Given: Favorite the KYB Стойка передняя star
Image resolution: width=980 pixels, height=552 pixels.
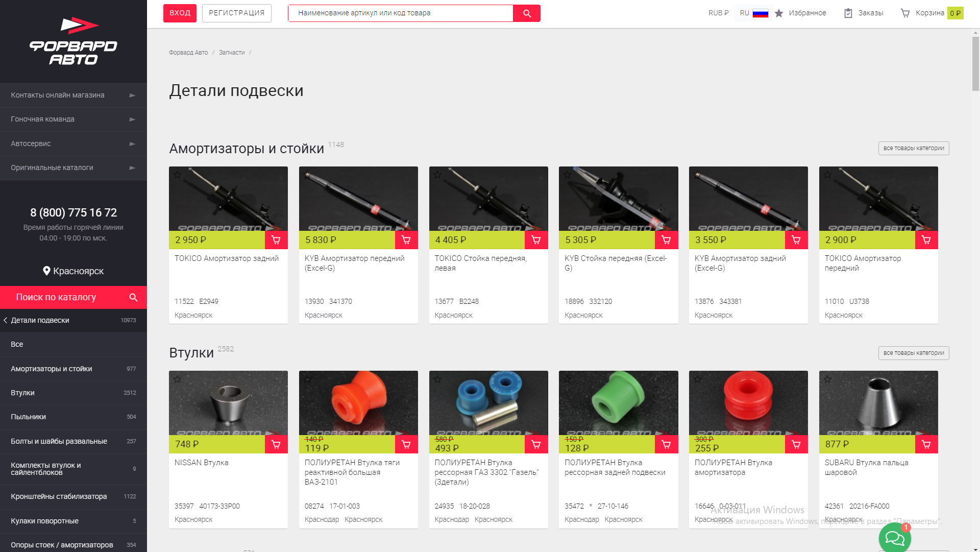Looking at the screenshot, I should pyautogui.click(x=567, y=175).
